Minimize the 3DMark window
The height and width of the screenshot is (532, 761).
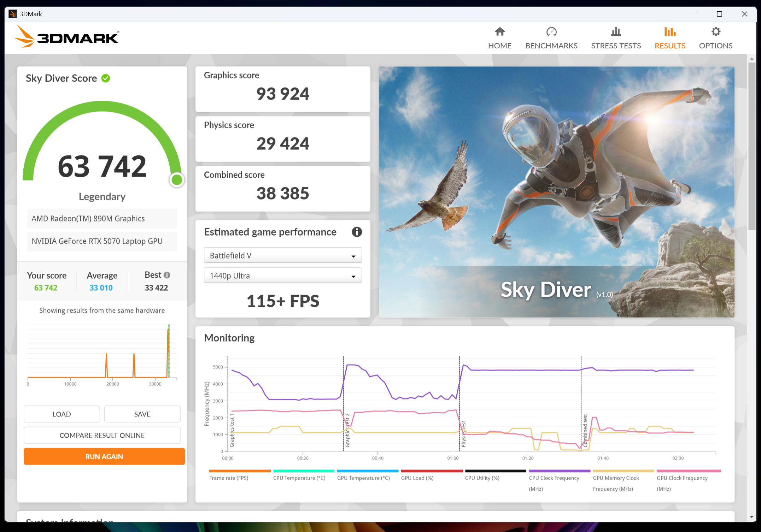(x=695, y=14)
